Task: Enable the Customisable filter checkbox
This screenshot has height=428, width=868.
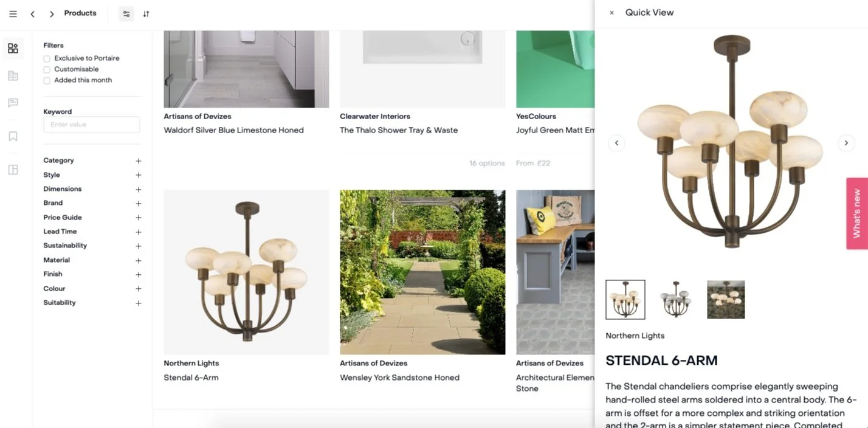Action: coord(47,70)
